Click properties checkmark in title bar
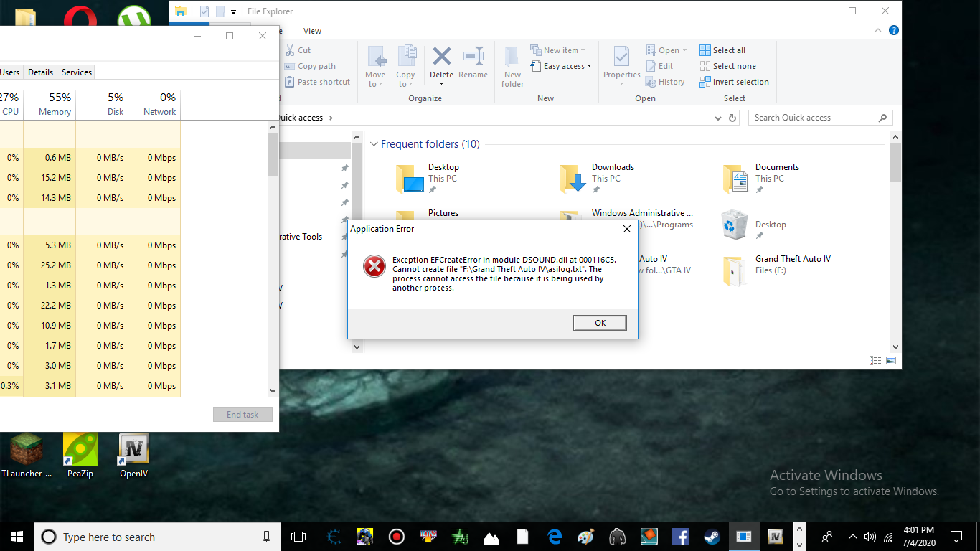980x551 pixels. [x=204, y=11]
